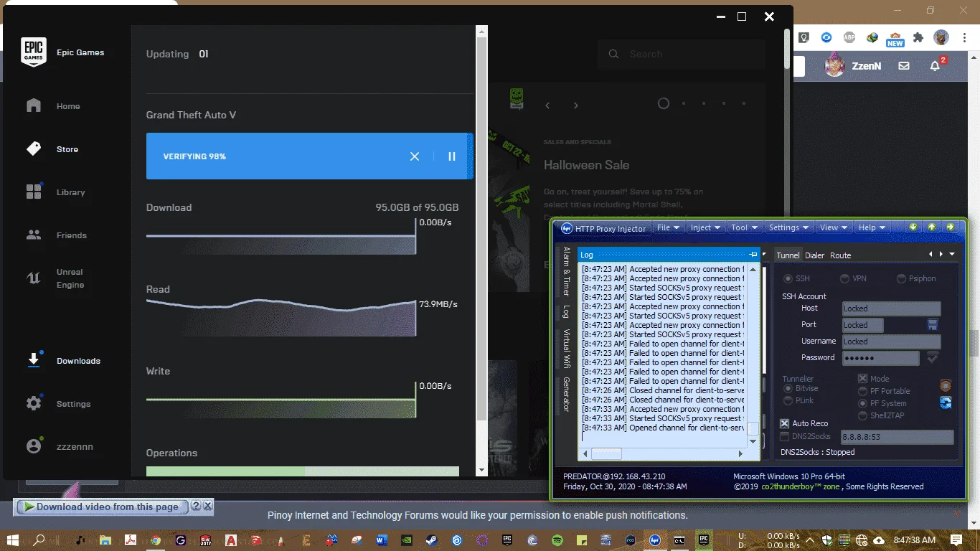Go to next store carousel slide
Screen dimensions: 980x551
(575, 105)
